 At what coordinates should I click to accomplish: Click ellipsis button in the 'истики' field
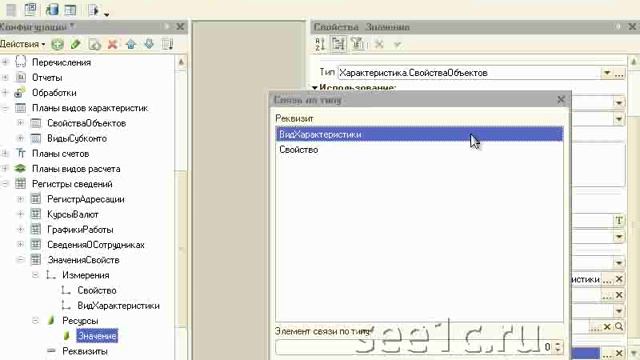(x=607, y=280)
